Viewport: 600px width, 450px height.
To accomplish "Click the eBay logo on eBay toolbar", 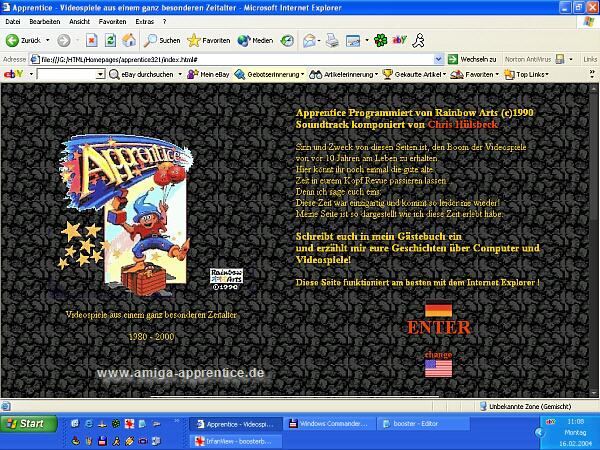I will click(14, 74).
